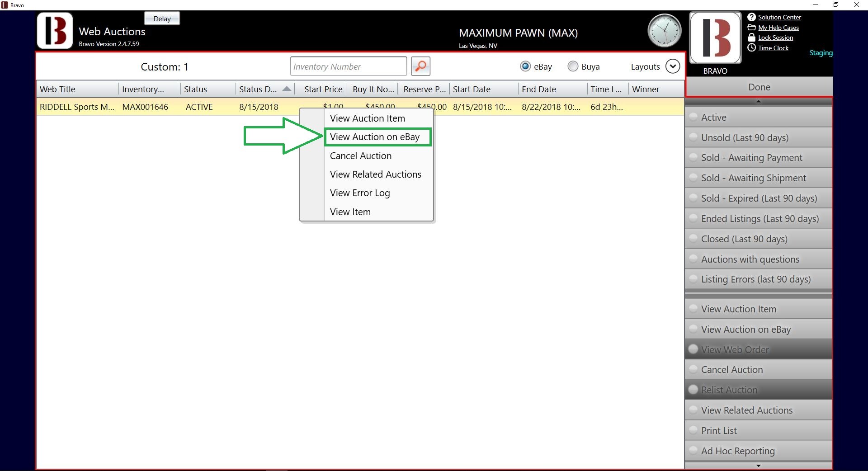This screenshot has width=868, height=471.
Task: Click the Time Clock icon
Action: coord(751,48)
